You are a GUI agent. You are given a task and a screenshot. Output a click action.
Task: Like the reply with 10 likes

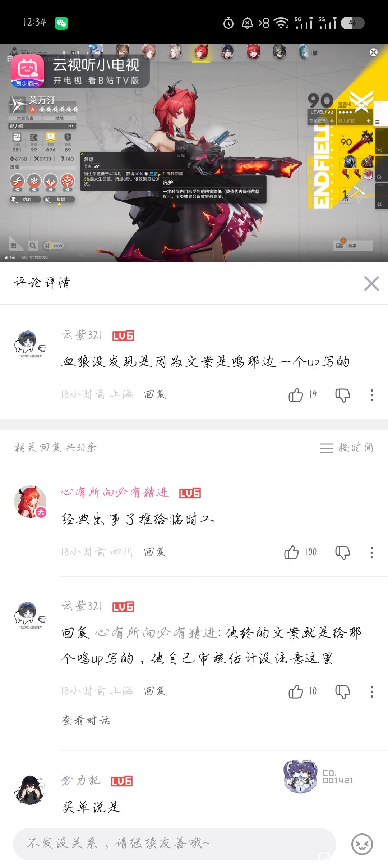(296, 691)
